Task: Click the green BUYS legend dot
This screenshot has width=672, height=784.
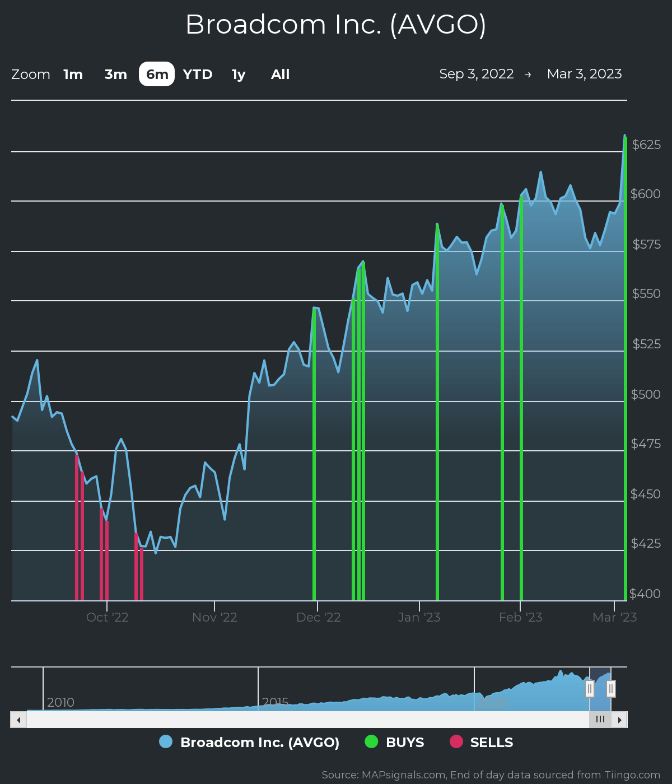Action: 371,743
